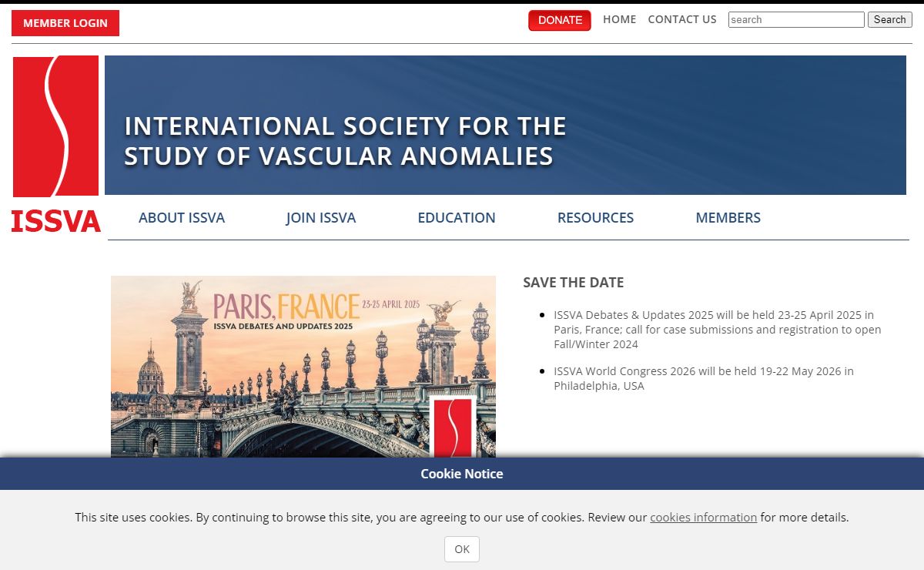The height and width of the screenshot is (570, 924).
Task: Open the Education menu
Action: coord(457,218)
